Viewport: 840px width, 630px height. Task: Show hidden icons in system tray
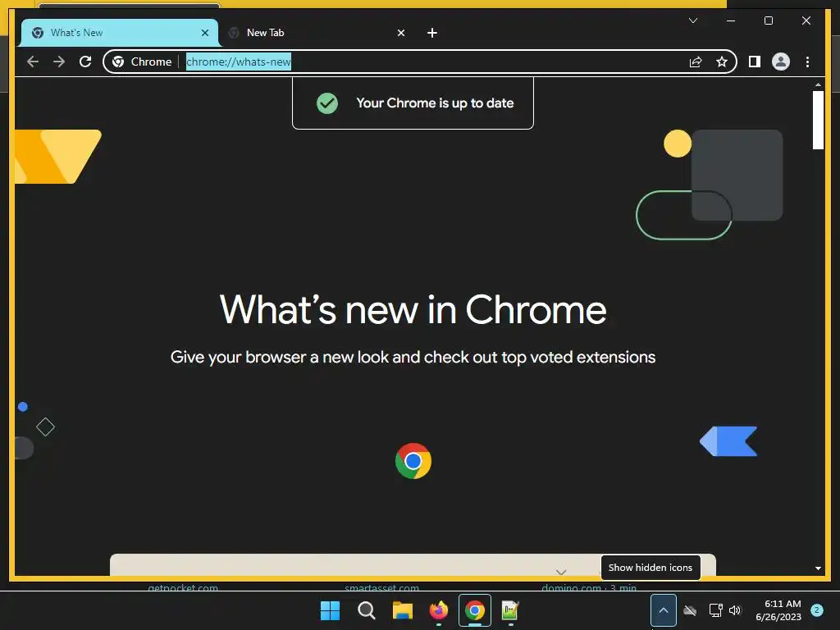pyautogui.click(x=663, y=610)
